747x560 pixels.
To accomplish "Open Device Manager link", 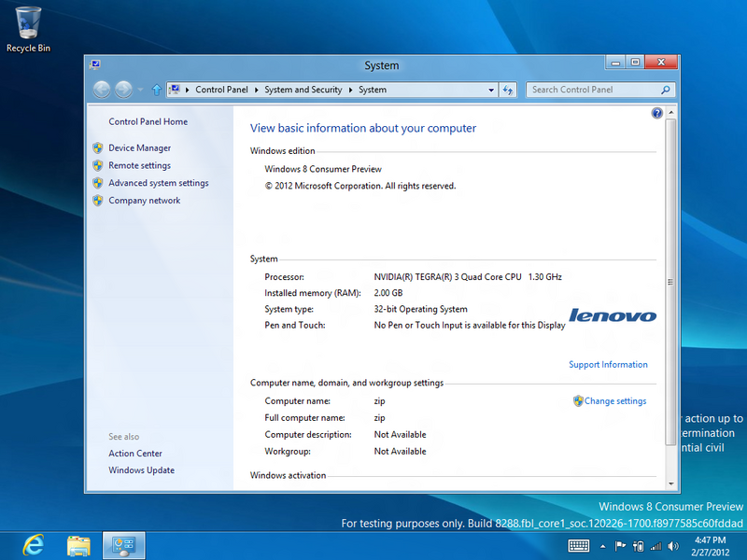I will click(139, 147).
